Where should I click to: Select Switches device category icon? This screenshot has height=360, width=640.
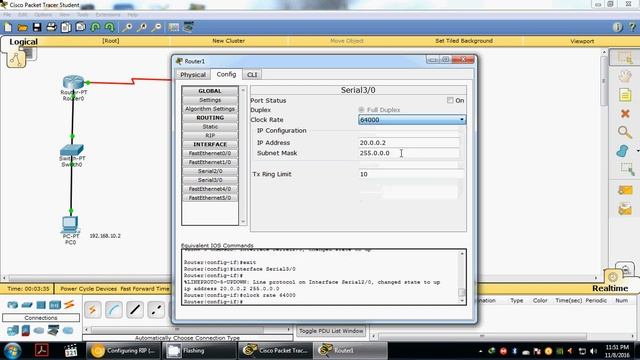[27, 305]
